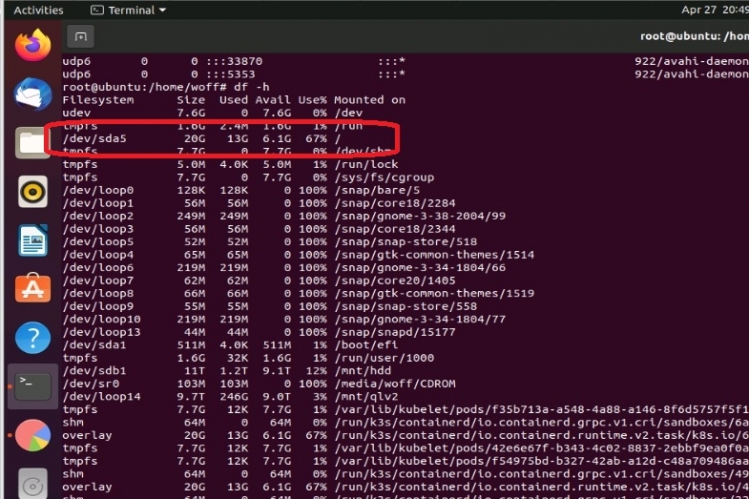Click the /boot/efi mount point text
749x499 pixels.
(366, 345)
